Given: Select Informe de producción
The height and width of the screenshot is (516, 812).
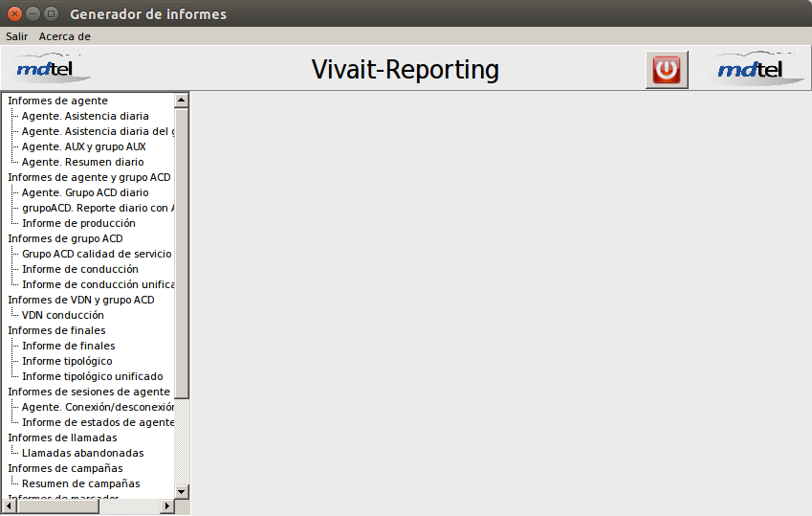Looking at the screenshot, I should click(78, 223).
